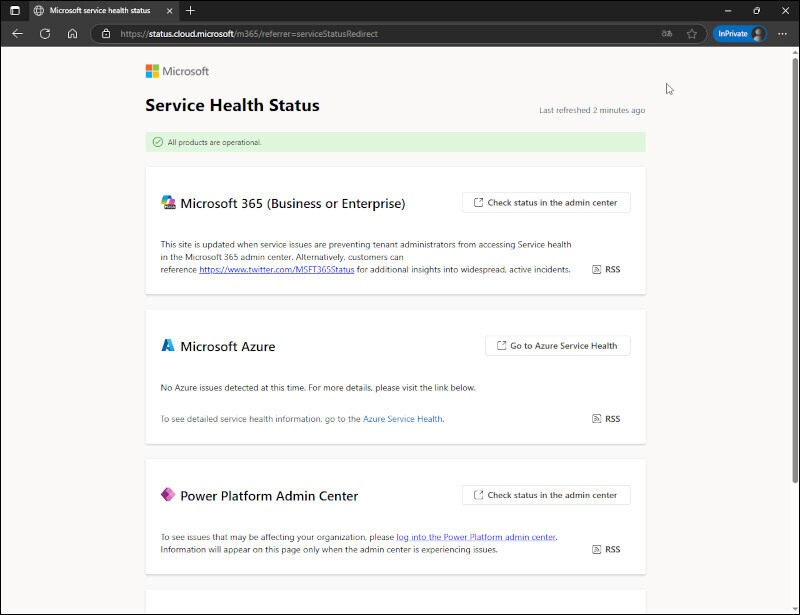Click the Microsoft Azure card title
The image size is (800, 615).
228,347
